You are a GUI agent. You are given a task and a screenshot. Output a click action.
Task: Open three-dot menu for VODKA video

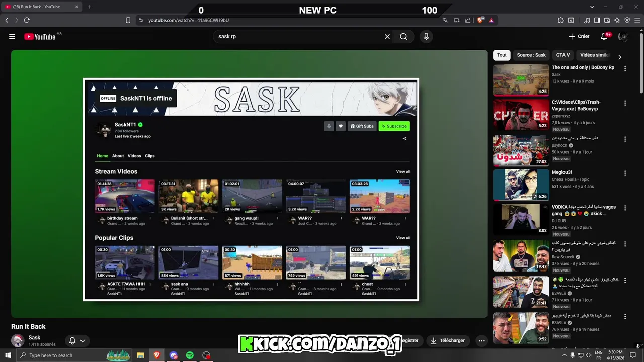coord(625,208)
